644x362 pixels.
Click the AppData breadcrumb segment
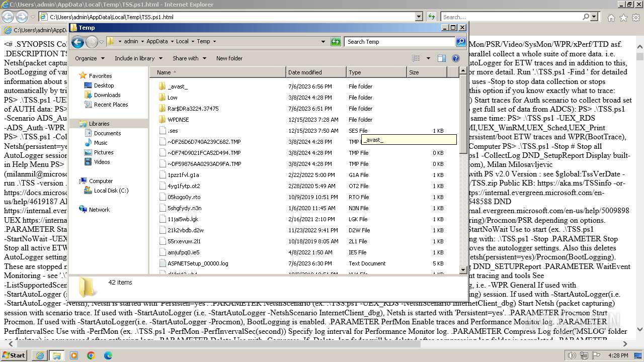tap(157, 42)
